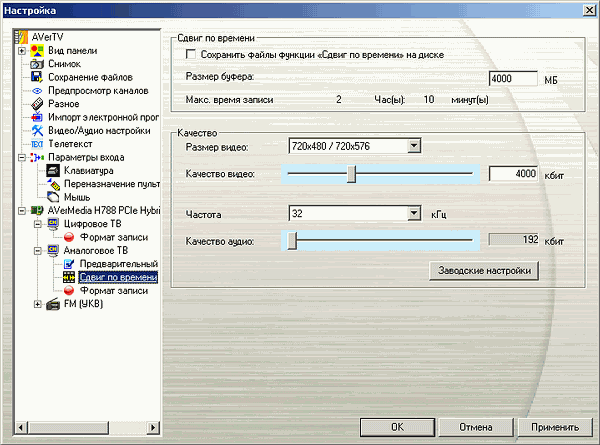The width and height of the screenshot is (600, 445).
Task: Click the Предпросмотр каналов eye icon
Action: (x=37, y=91)
